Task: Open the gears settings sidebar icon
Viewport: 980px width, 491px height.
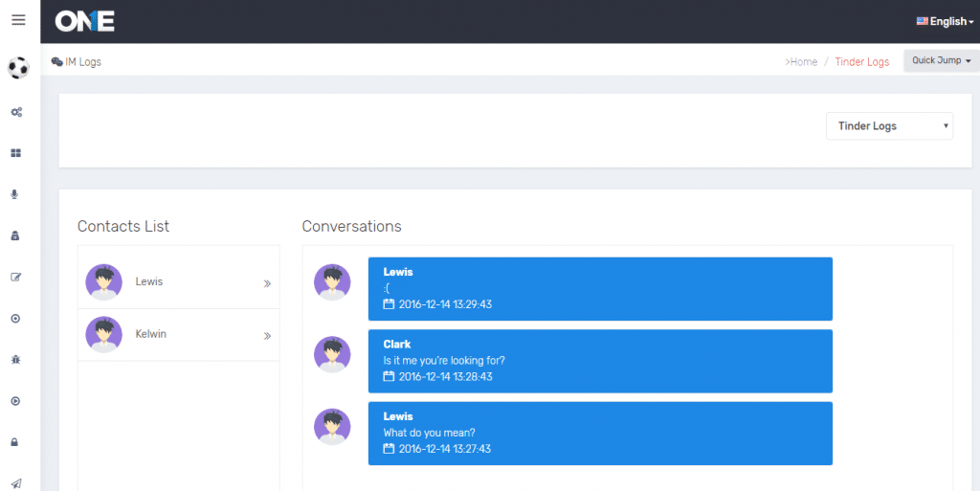Action: coord(16,112)
